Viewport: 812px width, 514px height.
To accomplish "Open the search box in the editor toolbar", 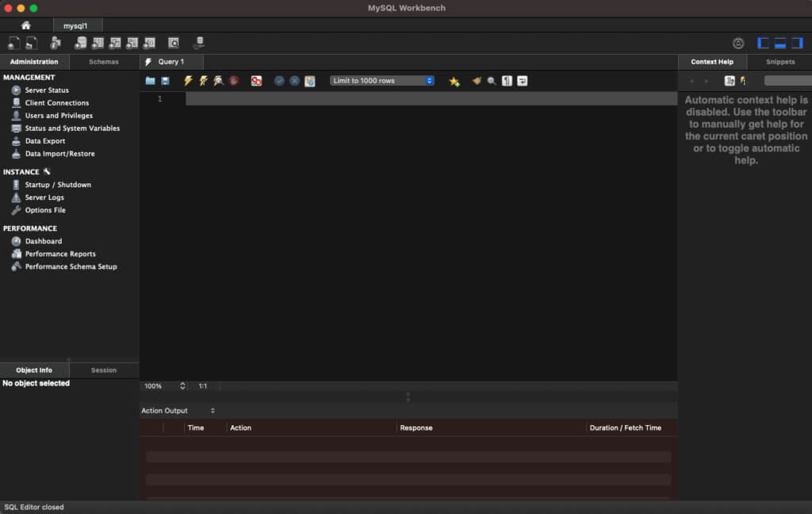I will tap(492, 80).
